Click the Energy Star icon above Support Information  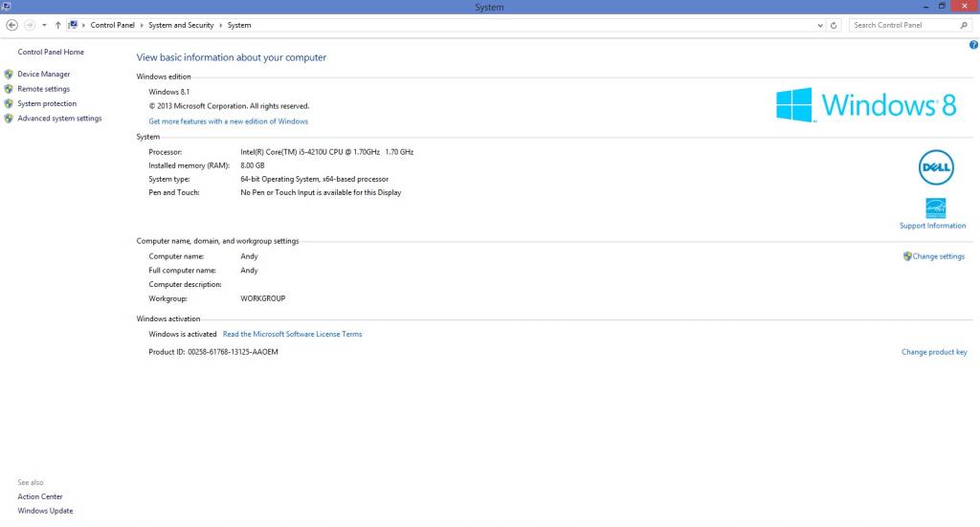pyautogui.click(x=935, y=208)
